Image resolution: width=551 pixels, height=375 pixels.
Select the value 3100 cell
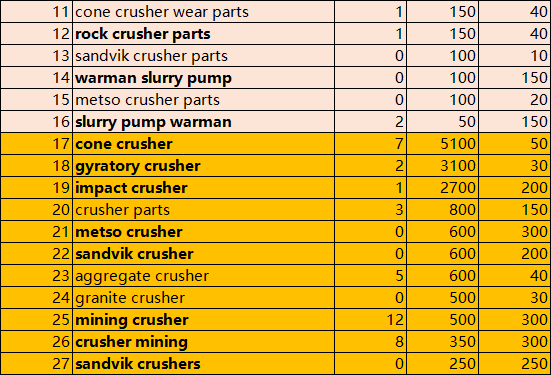[x=442, y=166]
